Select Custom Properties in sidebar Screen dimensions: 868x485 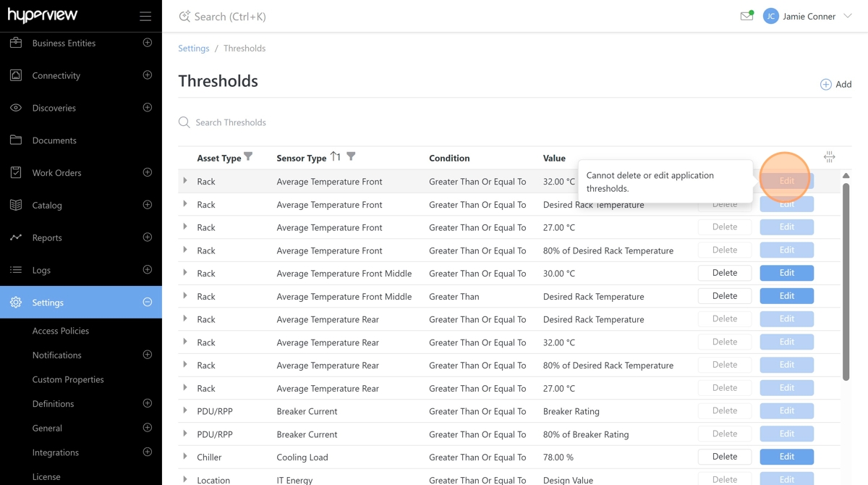point(68,379)
